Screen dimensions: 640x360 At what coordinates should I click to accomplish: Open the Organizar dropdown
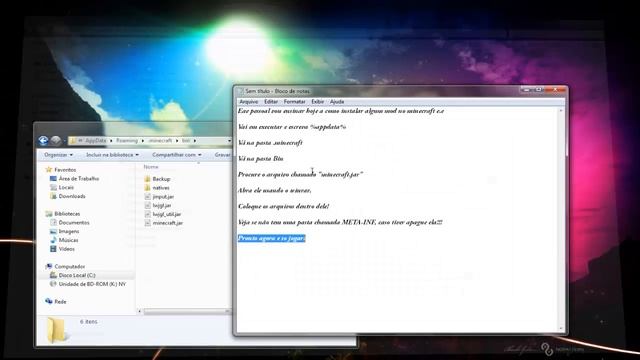(x=58, y=155)
